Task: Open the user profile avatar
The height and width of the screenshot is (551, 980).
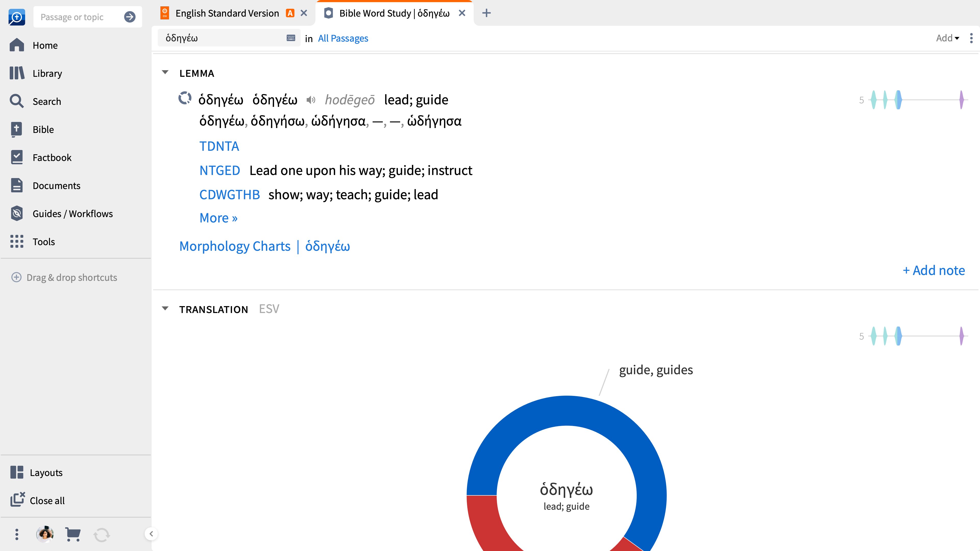Action: pyautogui.click(x=45, y=534)
